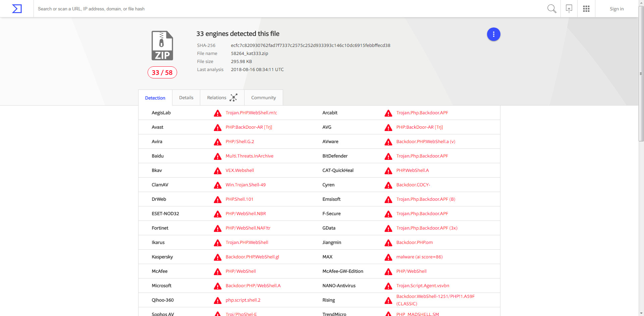Click the magnifying glass search icon
This screenshot has height=316, width=644.
551,9
